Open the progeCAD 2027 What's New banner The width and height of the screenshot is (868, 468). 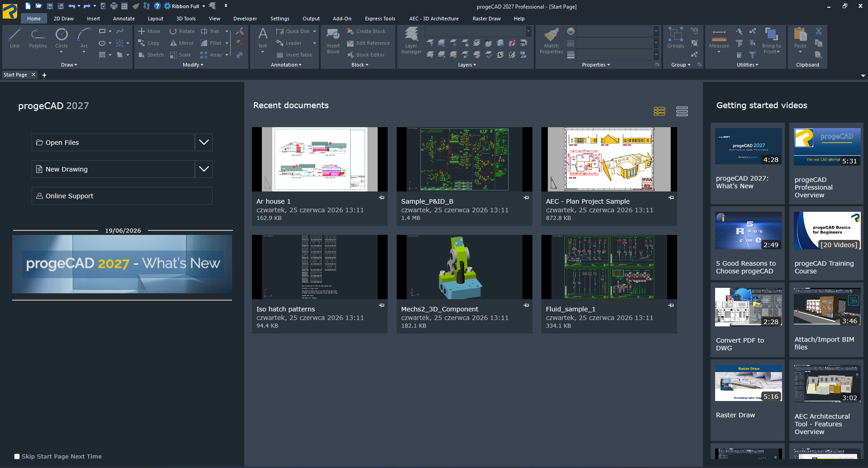tap(122, 264)
